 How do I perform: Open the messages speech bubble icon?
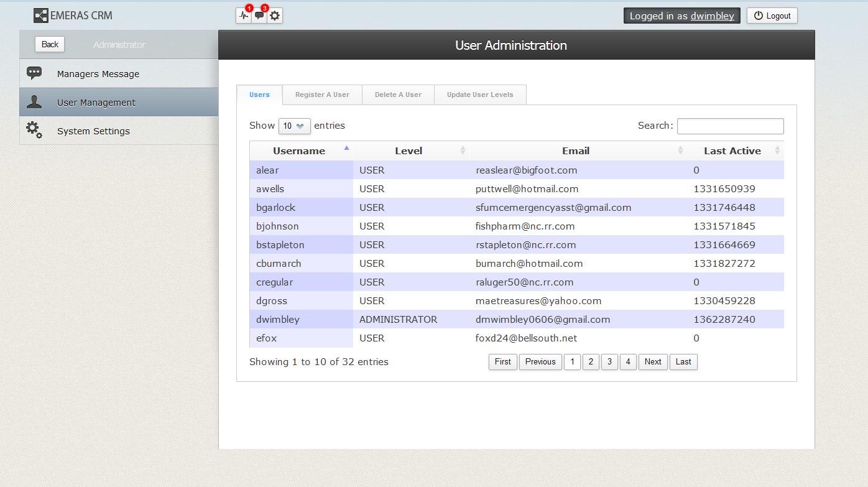point(259,16)
